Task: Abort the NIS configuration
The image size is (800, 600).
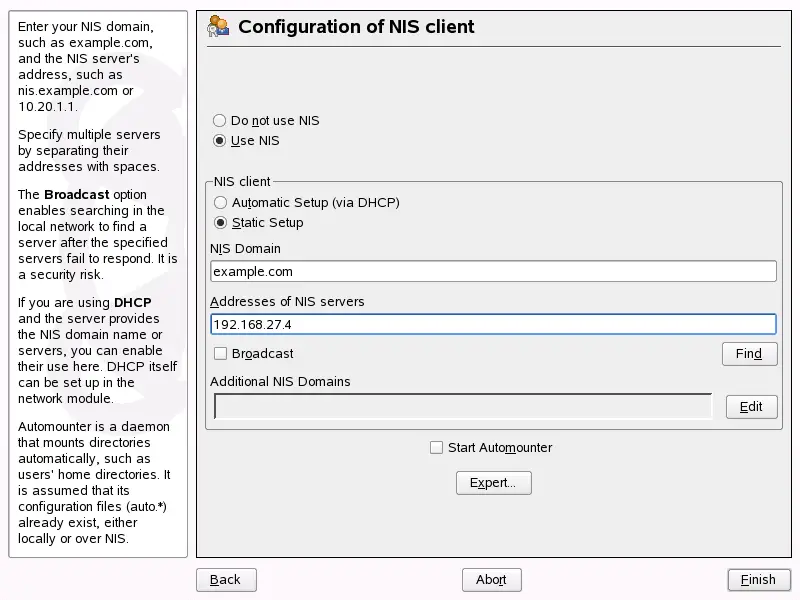Action: (492, 579)
